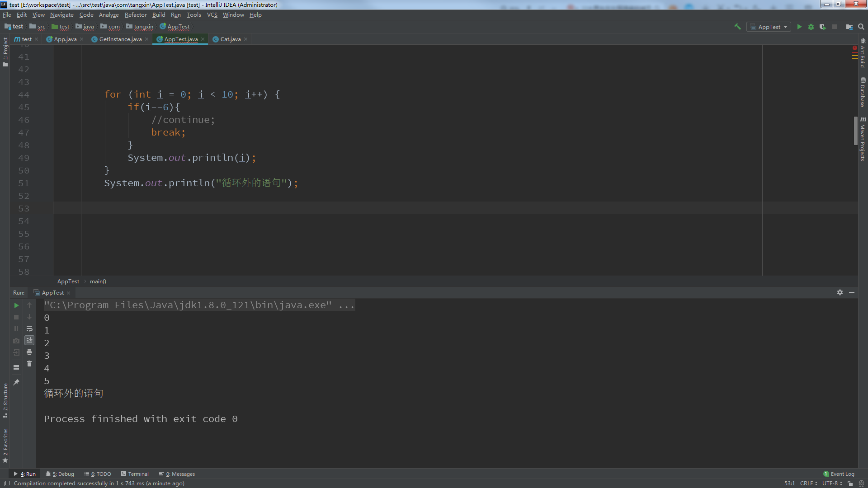Switch to the Cat.java editor tab

click(x=230, y=39)
